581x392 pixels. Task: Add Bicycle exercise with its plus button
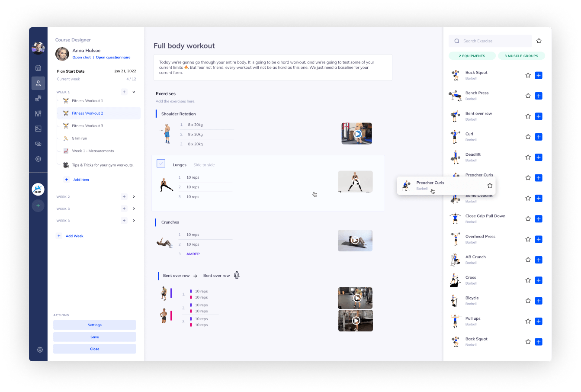point(539,301)
